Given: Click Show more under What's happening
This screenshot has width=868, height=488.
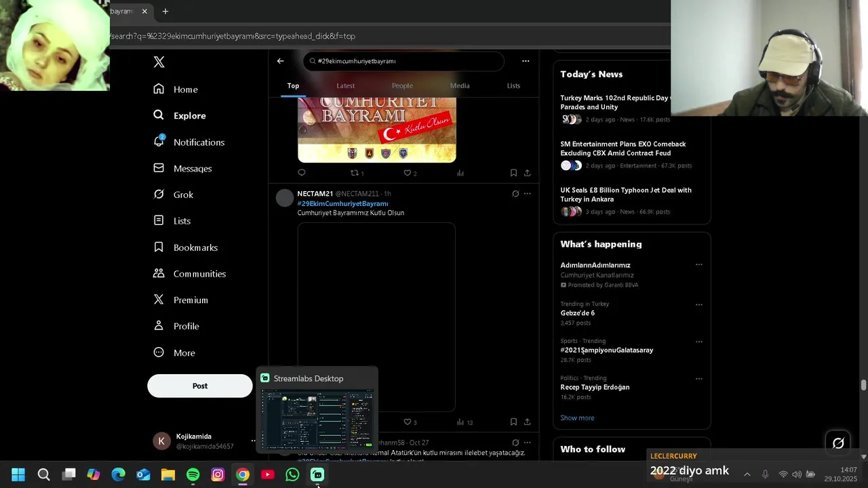Looking at the screenshot, I should [x=577, y=418].
